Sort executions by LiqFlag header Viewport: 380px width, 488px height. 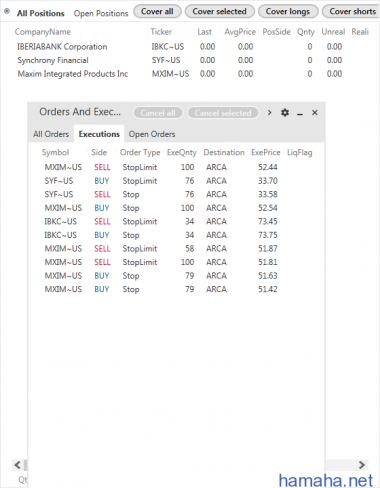pos(300,153)
